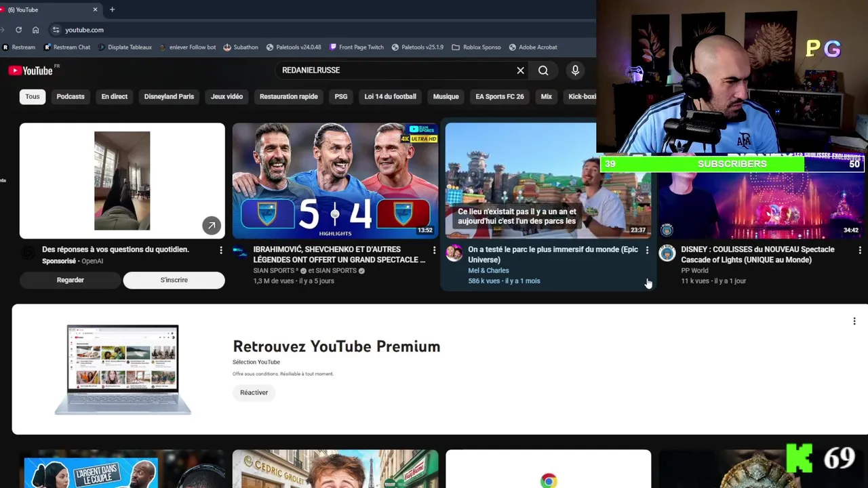The image size is (868, 488).
Task: Select the Tous filter chip
Action: tap(33, 96)
